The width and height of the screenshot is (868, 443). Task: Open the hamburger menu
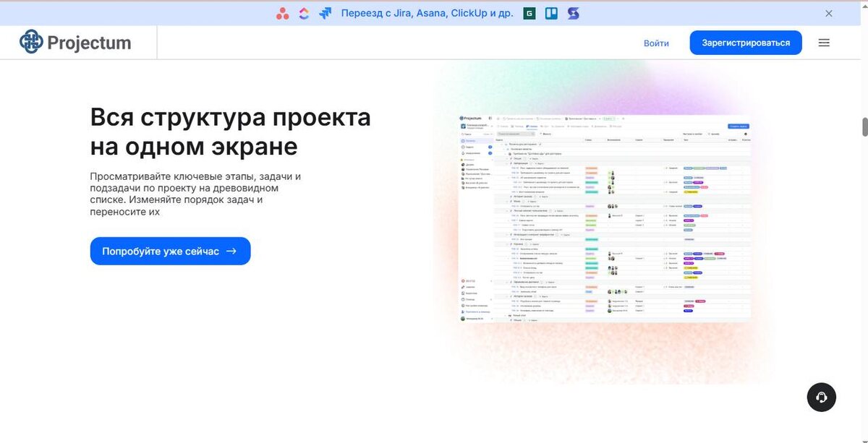(824, 43)
